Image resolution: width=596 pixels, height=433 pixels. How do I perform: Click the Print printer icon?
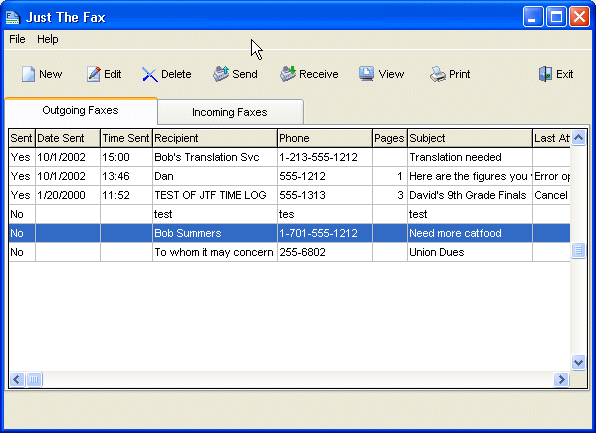(437, 74)
